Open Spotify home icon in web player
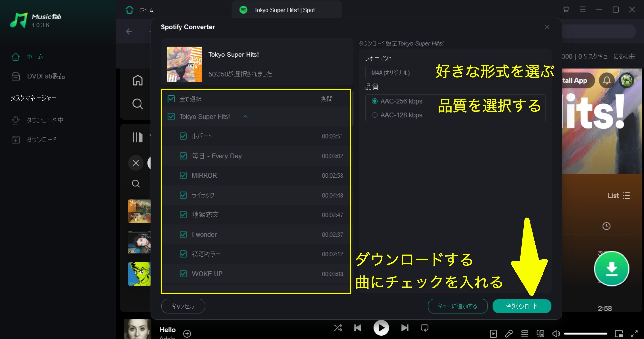This screenshot has width=644, height=339. [x=138, y=80]
